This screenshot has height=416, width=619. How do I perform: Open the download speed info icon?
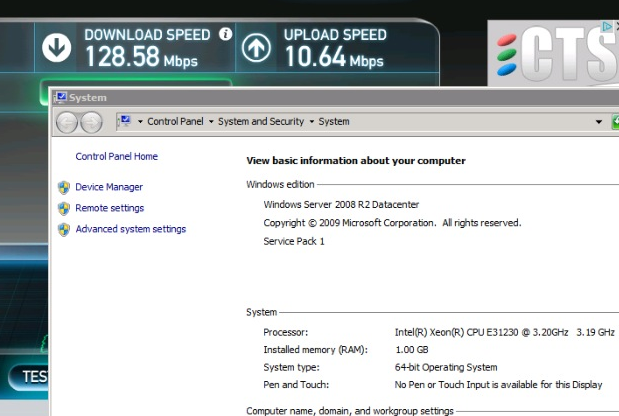tap(225, 34)
